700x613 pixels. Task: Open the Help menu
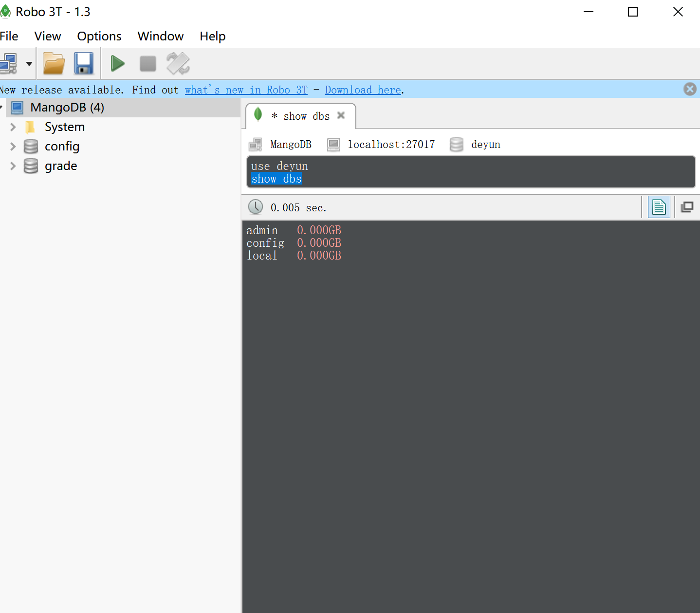213,36
